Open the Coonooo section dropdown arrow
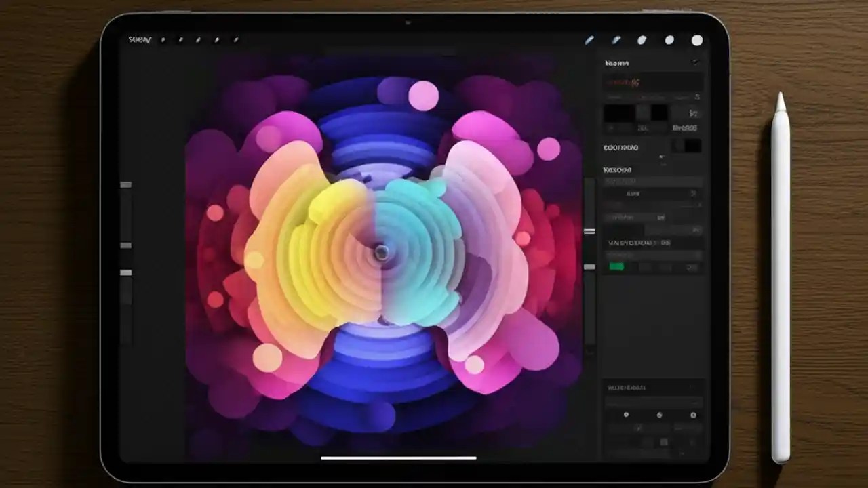This screenshot has width=868, height=488. click(x=662, y=157)
